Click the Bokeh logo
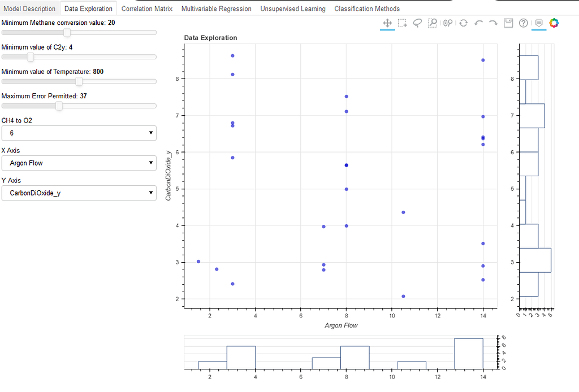This screenshot has width=579, height=392. pyautogui.click(x=554, y=23)
